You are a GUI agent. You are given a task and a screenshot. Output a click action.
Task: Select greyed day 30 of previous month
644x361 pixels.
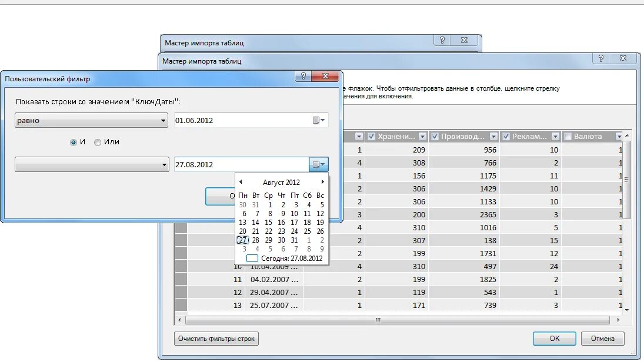(243, 205)
